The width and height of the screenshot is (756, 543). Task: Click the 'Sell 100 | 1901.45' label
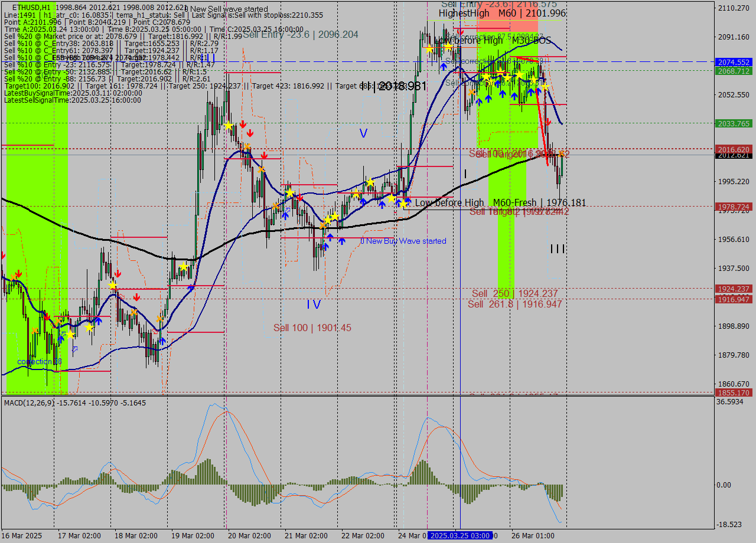coord(312,328)
